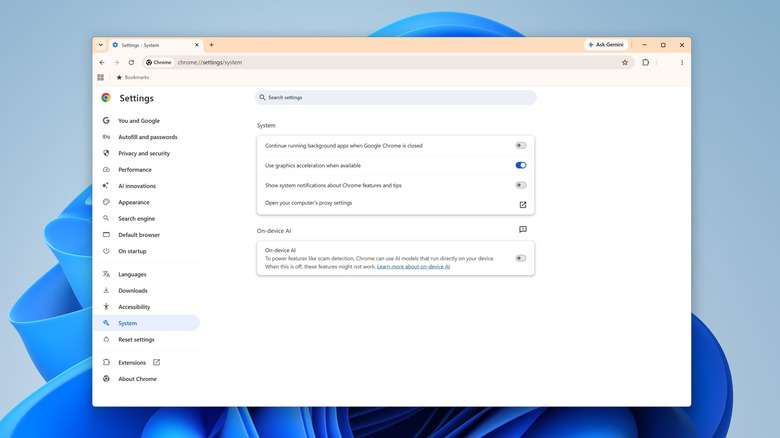The image size is (780, 438).
Task: Click the Settings title text
Action: [136, 99]
